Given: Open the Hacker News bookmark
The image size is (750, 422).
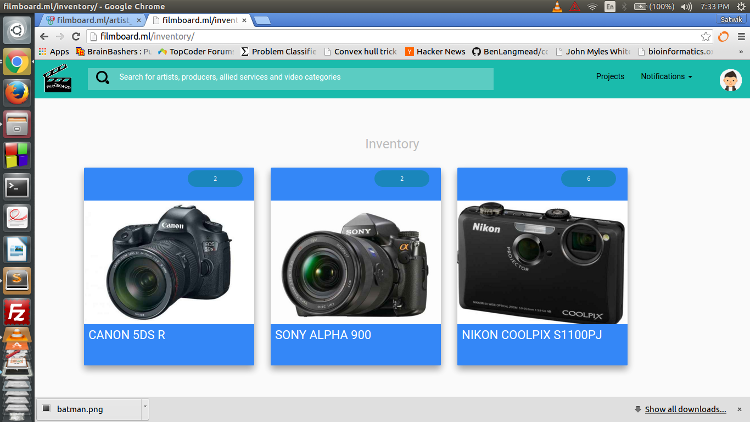Looking at the screenshot, I should pyautogui.click(x=435, y=51).
